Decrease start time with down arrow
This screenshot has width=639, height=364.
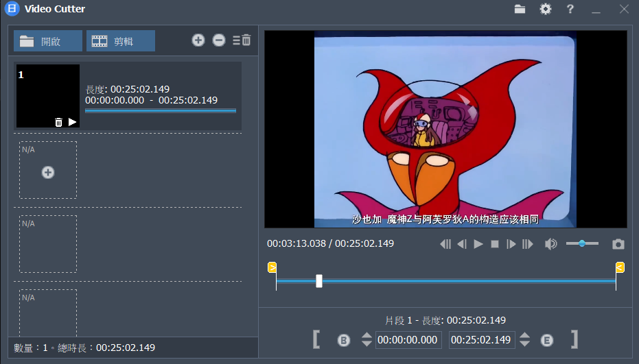pyautogui.click(x=367, y=344)
